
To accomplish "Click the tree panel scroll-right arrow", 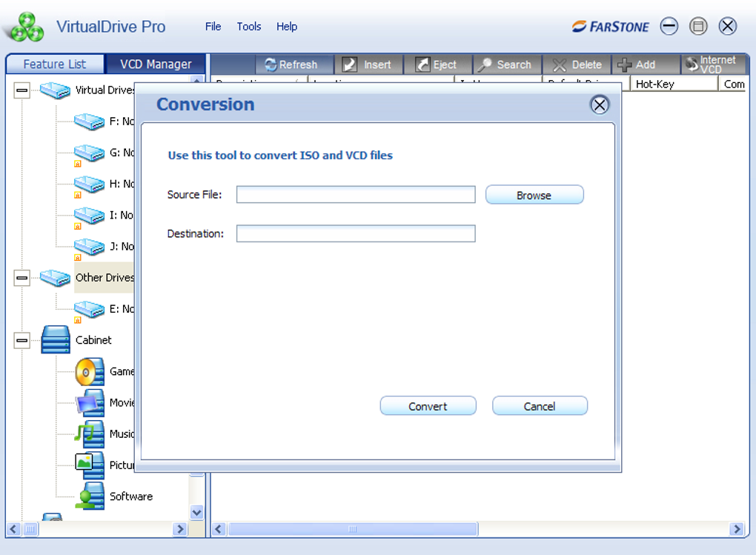I will pyautogui.click(x=180, y=529).
